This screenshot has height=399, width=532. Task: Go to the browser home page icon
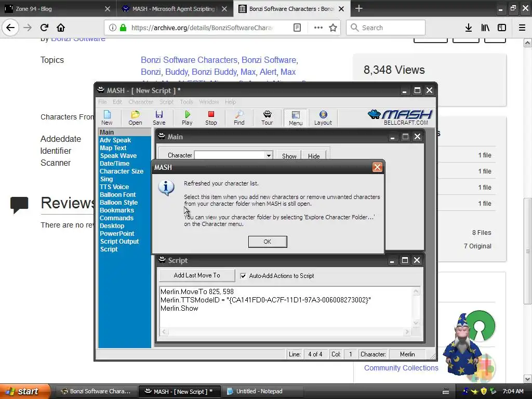coord(61,28)
